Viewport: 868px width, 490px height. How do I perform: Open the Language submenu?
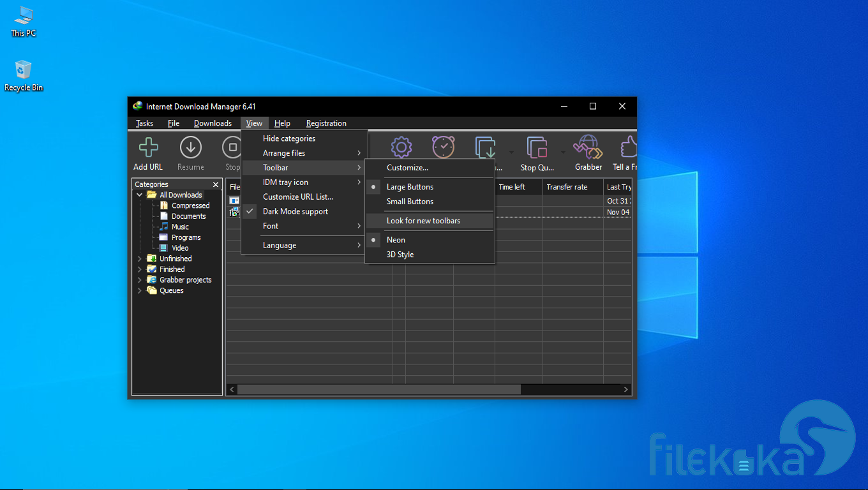pos(304,245)
